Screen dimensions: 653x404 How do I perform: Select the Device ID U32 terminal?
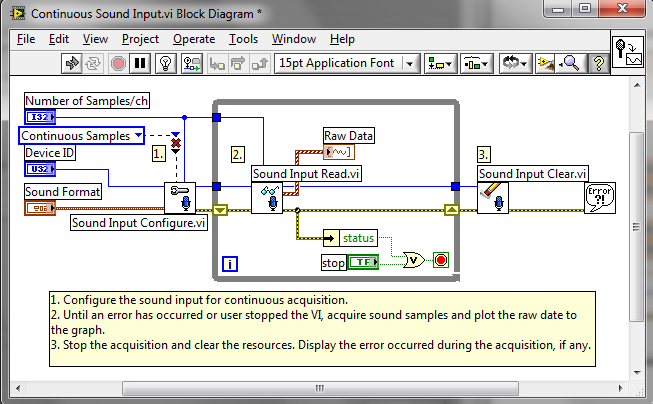click(x=40, y=169)
